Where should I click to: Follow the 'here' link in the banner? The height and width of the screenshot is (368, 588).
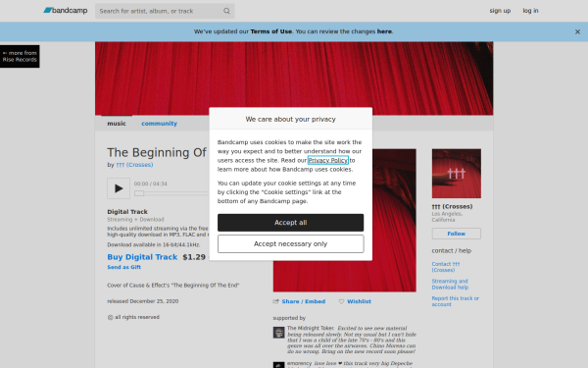pyautogui.click(x=384, y=31)
